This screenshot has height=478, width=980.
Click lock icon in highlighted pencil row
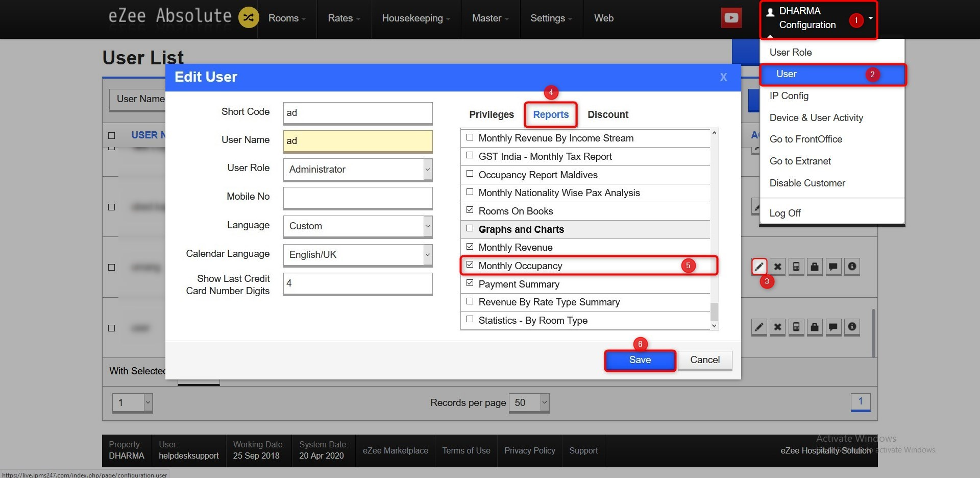(x=815, y=267)
